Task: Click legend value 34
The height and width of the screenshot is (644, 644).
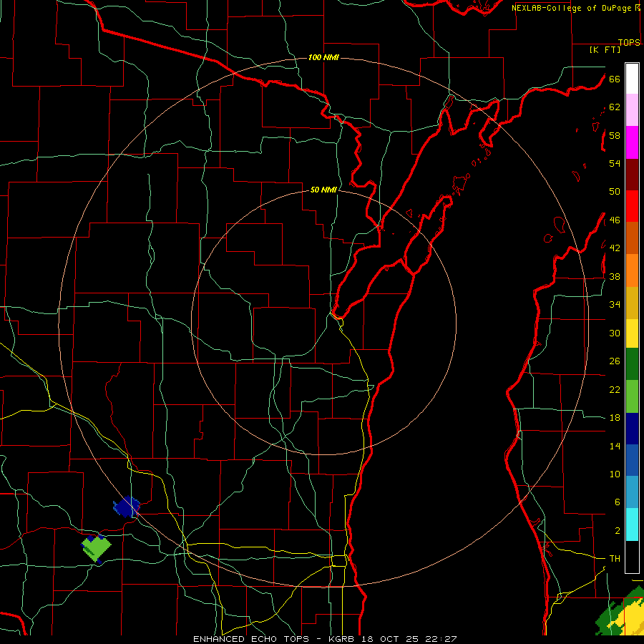Action: point(615,305)
